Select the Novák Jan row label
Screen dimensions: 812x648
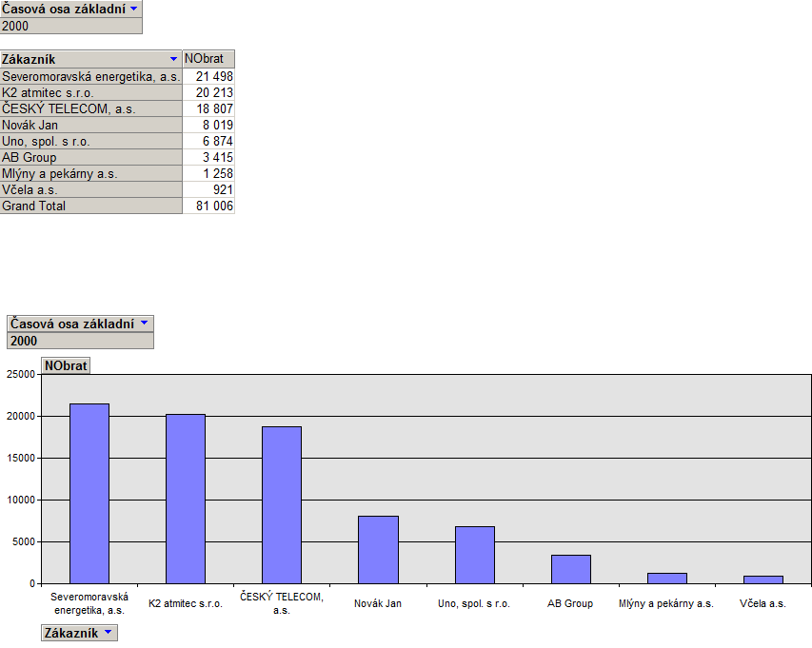pyautogui.click(x=91, y=125)
